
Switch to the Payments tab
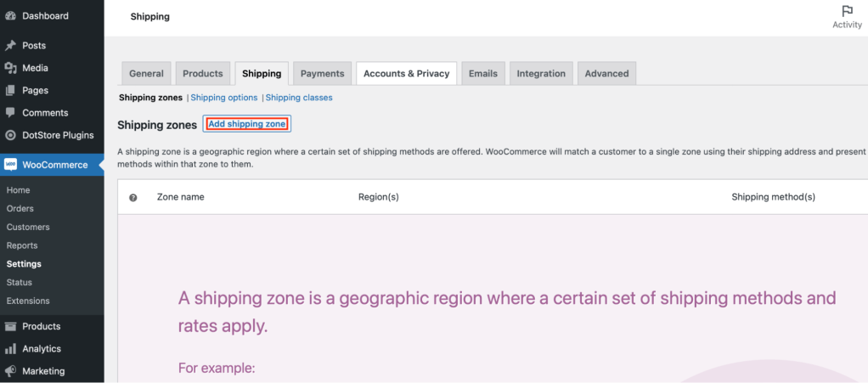point(322,73)
